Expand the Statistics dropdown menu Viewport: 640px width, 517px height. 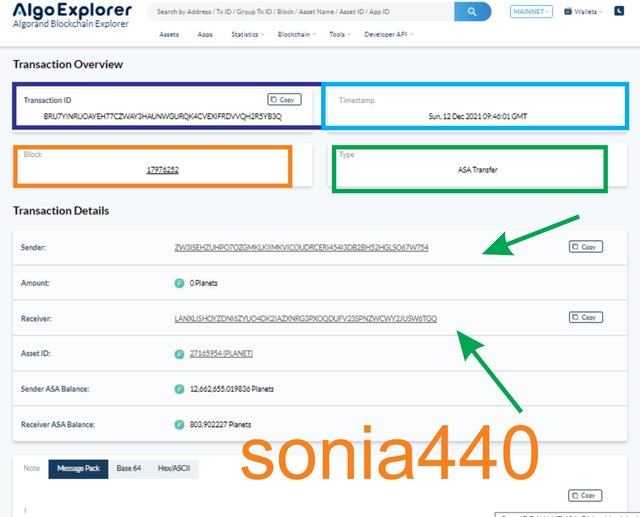coord(248,34)
